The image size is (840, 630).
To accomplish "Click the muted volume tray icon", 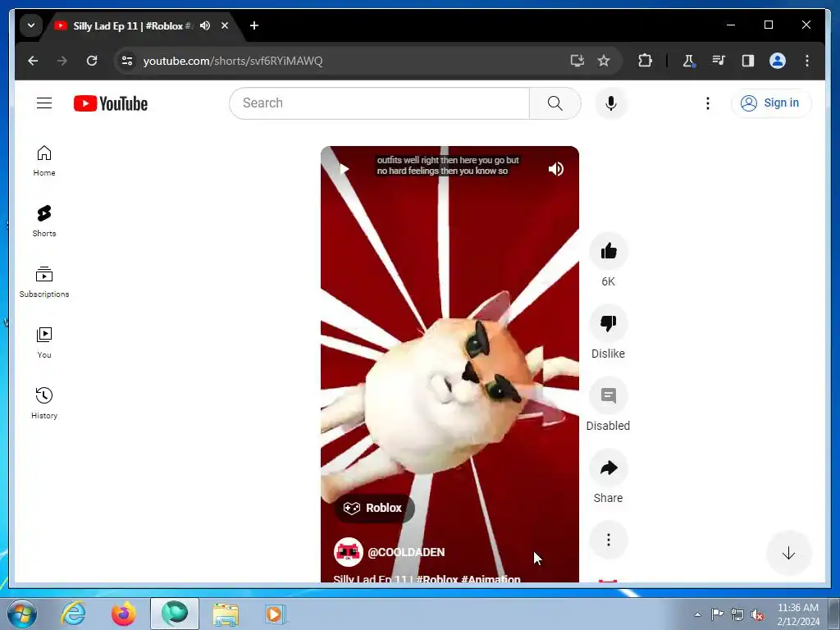I will click(x=757, y=615).
